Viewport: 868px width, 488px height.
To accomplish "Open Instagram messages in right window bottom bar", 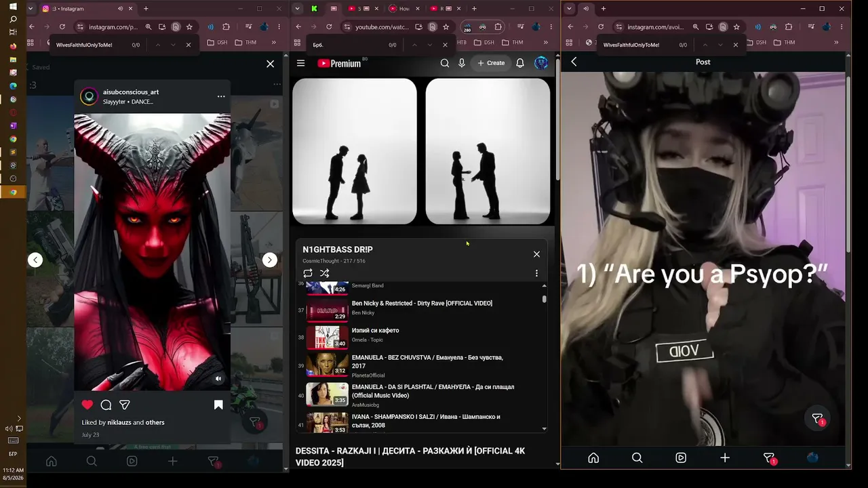I will click(x=769, y=458).
